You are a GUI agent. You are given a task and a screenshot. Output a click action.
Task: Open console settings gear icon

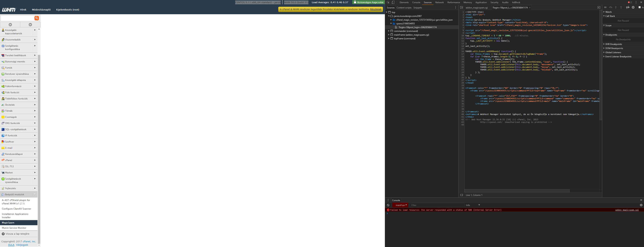[x=641, y=205]
